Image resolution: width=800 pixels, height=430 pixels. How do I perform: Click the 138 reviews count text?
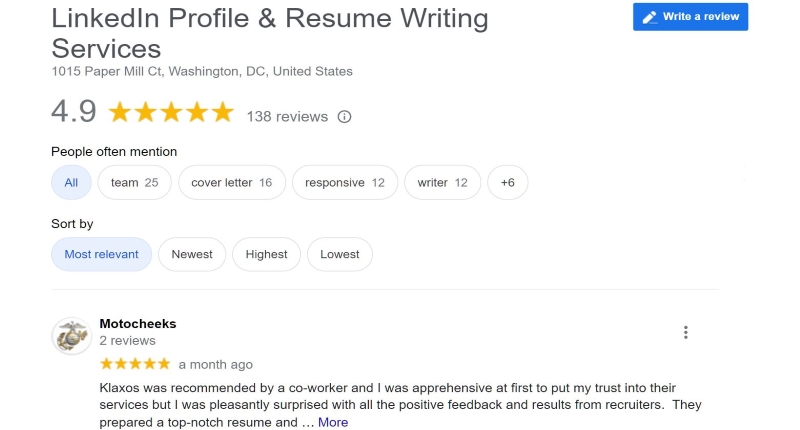[x=287, y=117]
